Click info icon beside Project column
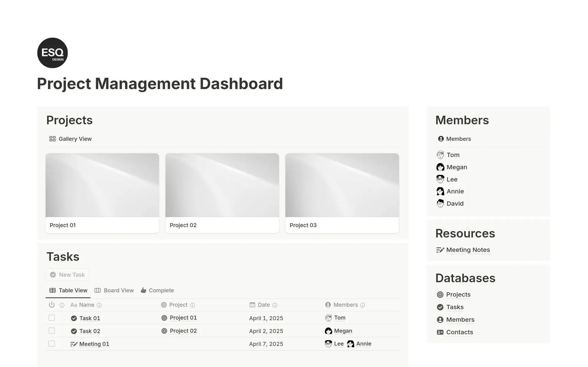This screenshot has width=588, height=367. coord(192,305)
